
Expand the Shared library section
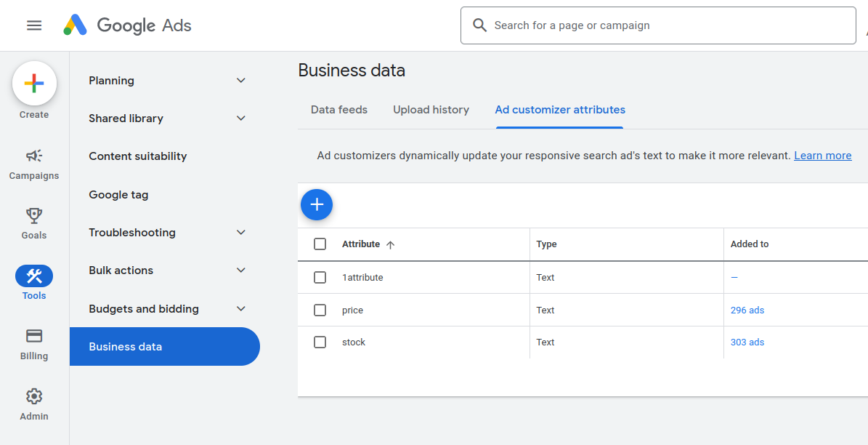tap(241, 119)
